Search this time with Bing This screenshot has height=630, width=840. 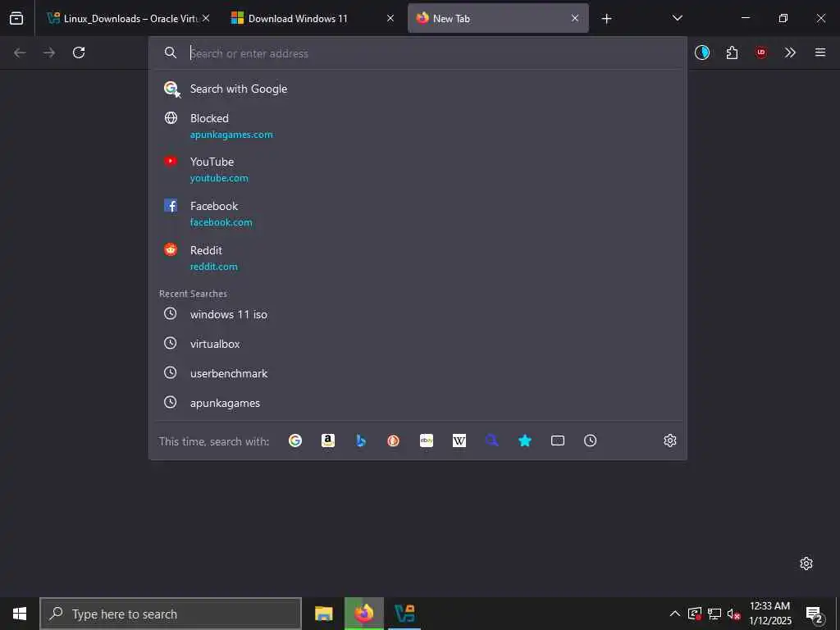[361, 441]
